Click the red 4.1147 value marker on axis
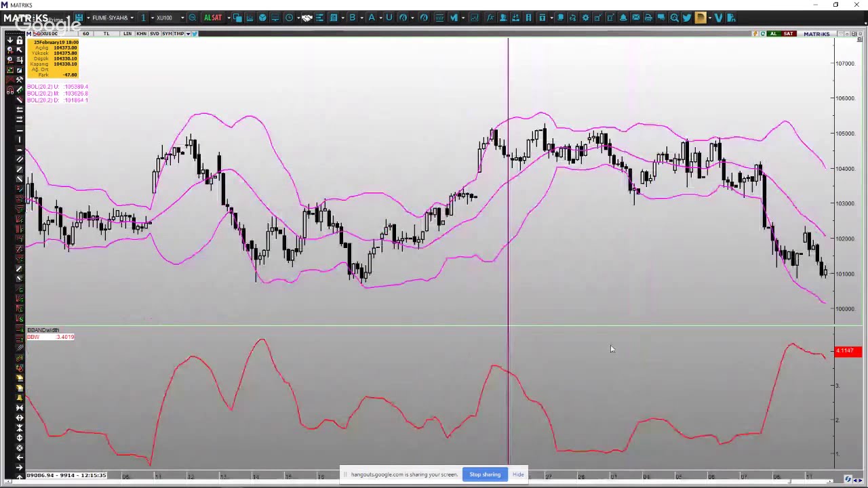 pos(848,350)
